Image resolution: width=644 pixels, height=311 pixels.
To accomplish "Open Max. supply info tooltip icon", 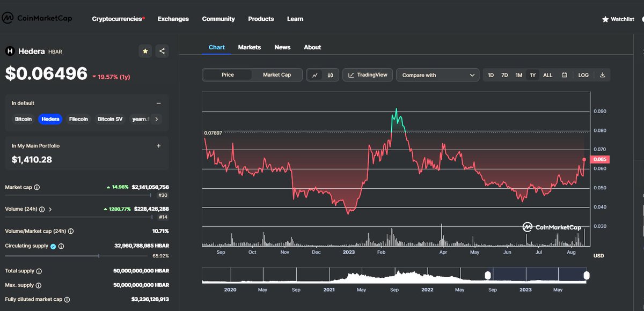I will click(x=40, y=285).
